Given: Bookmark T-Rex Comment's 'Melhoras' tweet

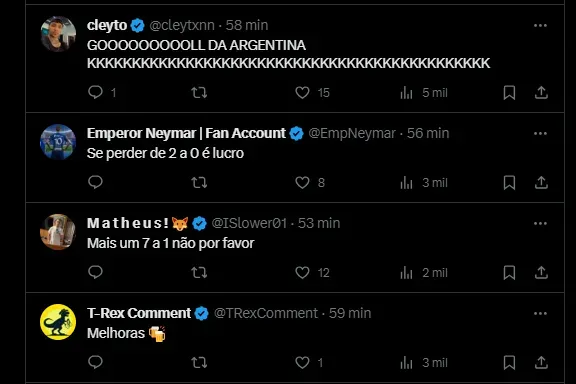Looking at the screenshot, I should pos(509,363).
